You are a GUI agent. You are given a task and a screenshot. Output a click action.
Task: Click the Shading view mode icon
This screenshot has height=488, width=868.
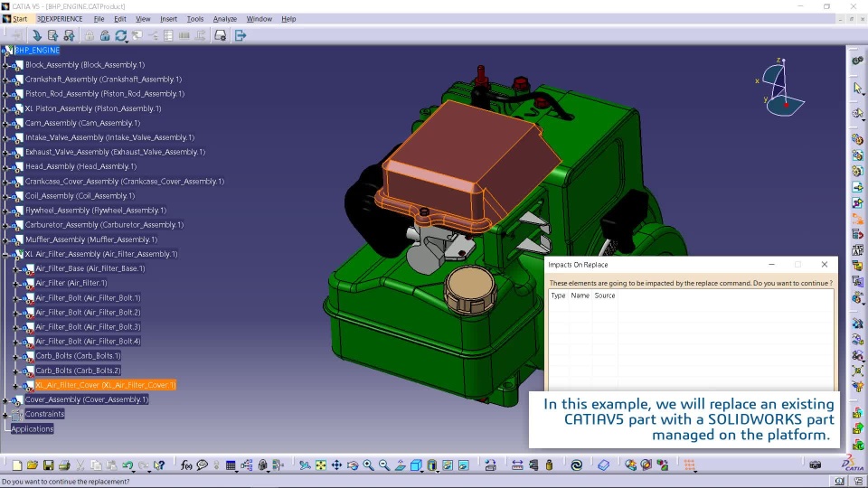[432, 465]
